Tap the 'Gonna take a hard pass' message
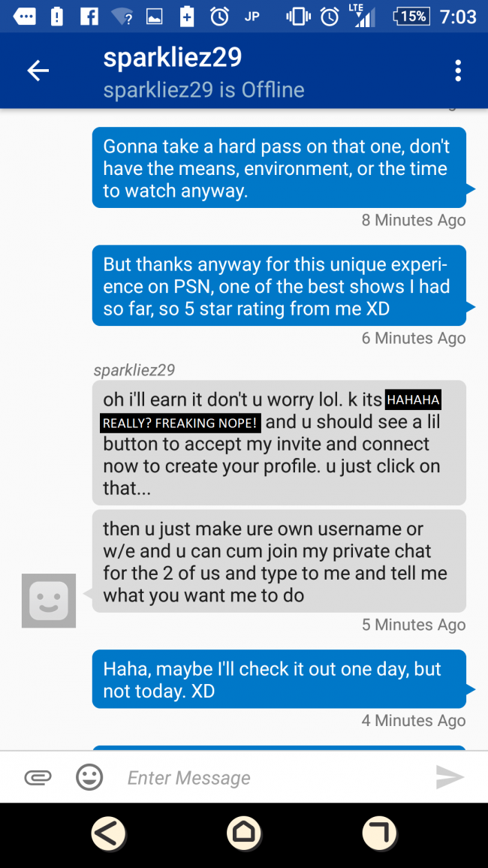The width and height of the screenshot is (488, 868). click(x=279, y=167)
